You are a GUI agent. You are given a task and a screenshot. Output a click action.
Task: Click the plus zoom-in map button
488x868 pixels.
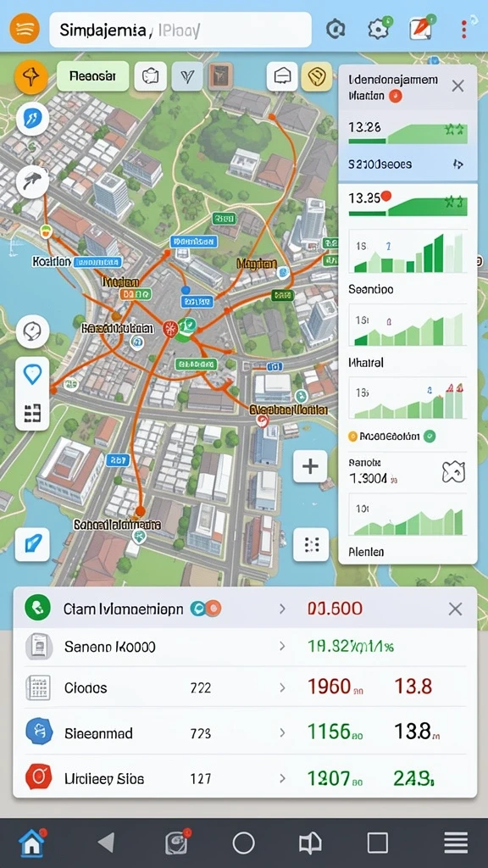(x=310, y=466)
